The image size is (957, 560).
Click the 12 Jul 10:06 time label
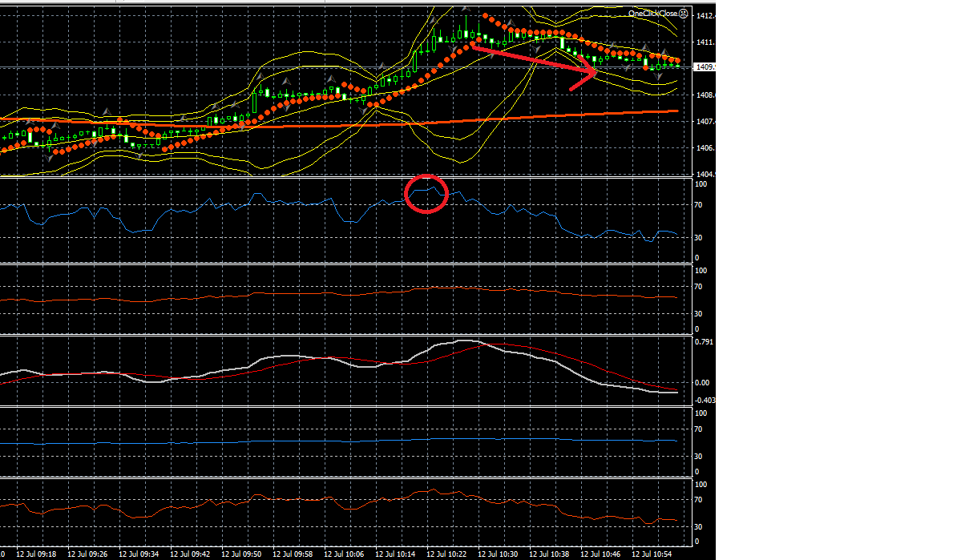344,554
